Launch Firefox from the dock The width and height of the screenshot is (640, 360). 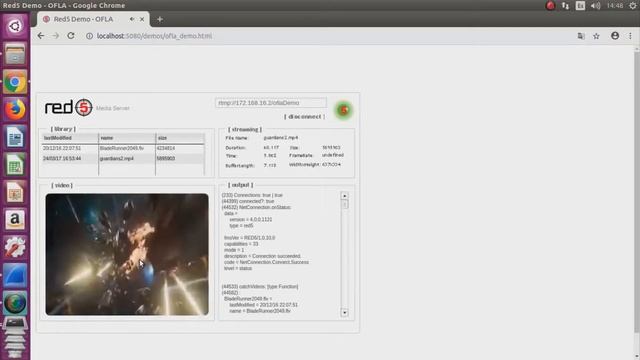[15, 109]
